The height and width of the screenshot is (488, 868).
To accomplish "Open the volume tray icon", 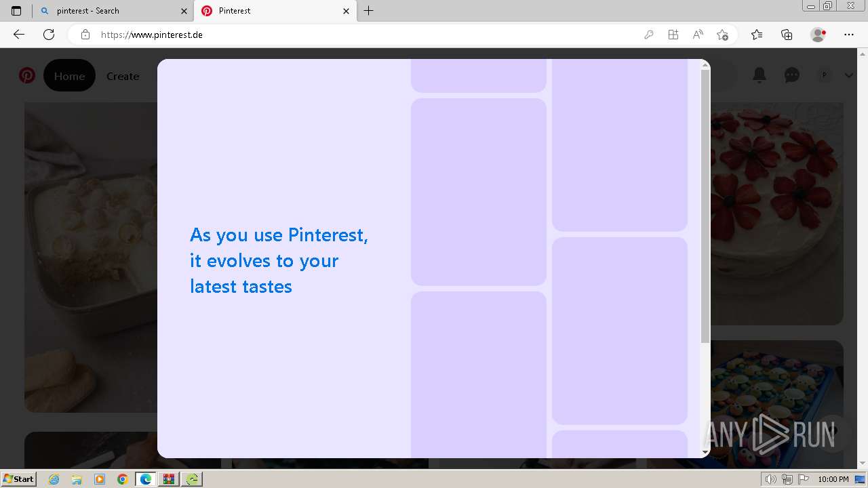I will (771, 479).
